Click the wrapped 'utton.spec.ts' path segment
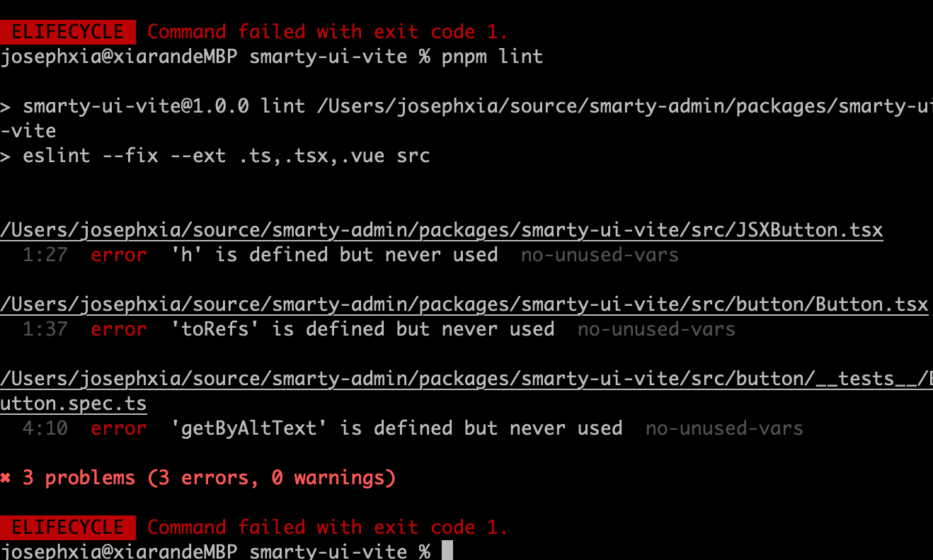The width and height of the screenshot is (933, 560). pos(74,404)
